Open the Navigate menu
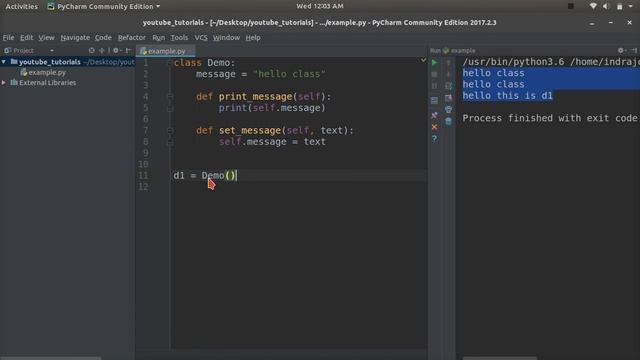Image resolution: width=640 pixels, height=360 pixels. click(x=75, y=38)
